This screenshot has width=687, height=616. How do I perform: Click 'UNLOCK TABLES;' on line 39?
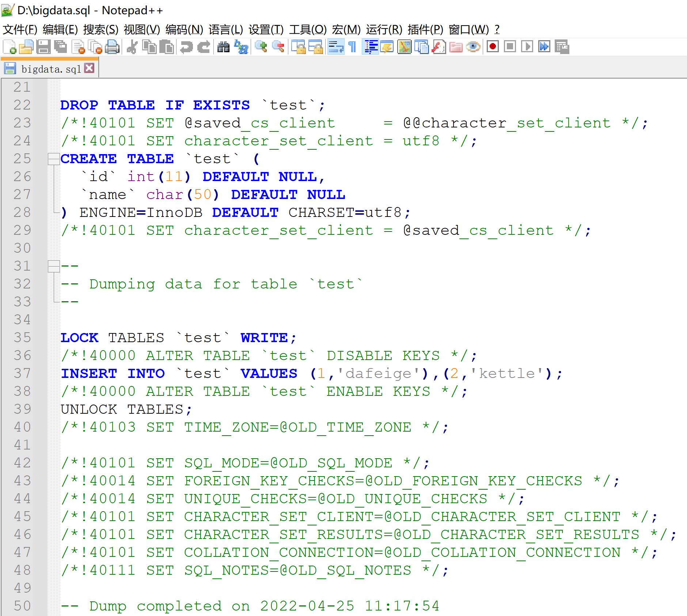pyautogui.click(x=126, y=409)
